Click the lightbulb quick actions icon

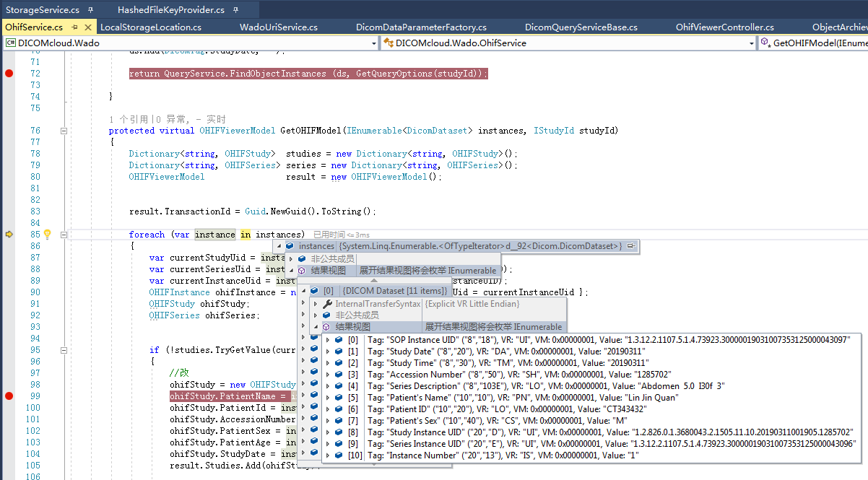pos(48,235)
